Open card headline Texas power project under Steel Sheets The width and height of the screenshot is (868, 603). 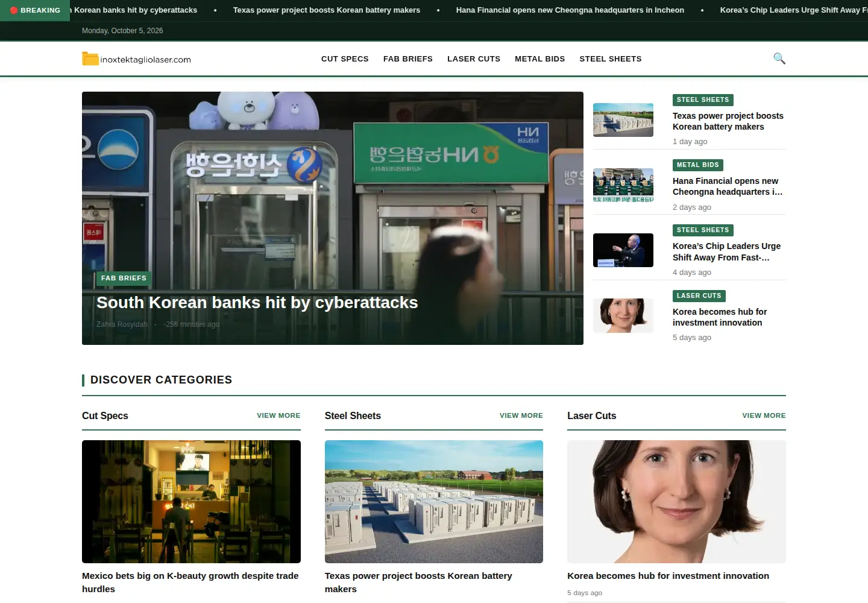(418, 582)
